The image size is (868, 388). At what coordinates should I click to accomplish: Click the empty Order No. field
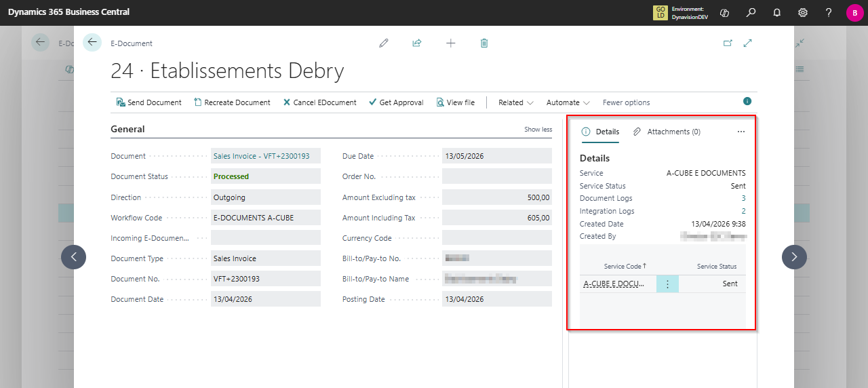pyautogui.click(x=497, y=176)
